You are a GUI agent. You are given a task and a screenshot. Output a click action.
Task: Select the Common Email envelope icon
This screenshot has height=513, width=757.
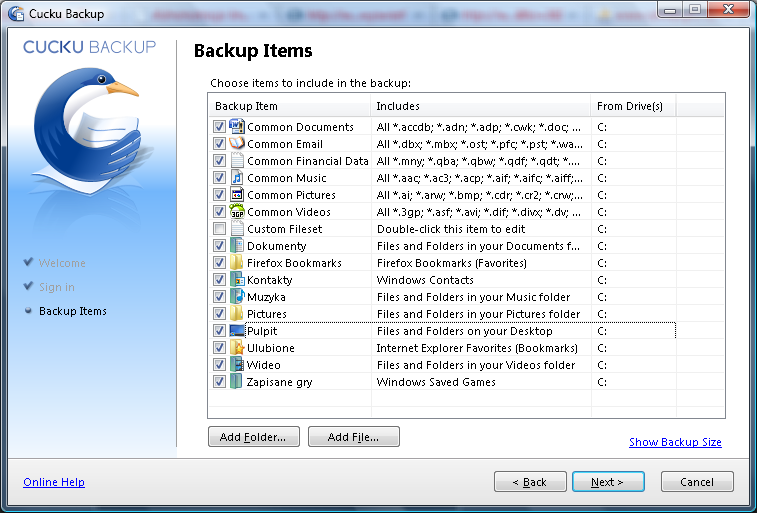click(x=237, y=143)
